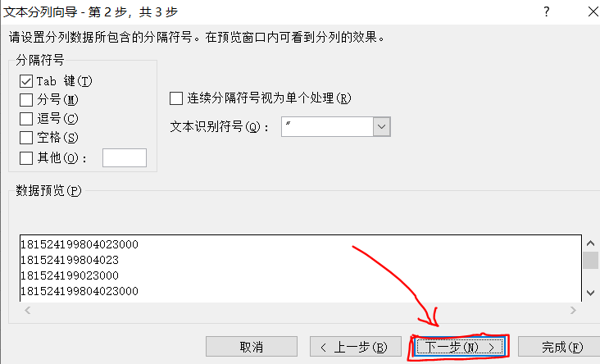The width and height of the screenshot is (600, 364).
Task: Uncheck the Tab 键 delimiter checkbox
Action: [x=26, y=81]
